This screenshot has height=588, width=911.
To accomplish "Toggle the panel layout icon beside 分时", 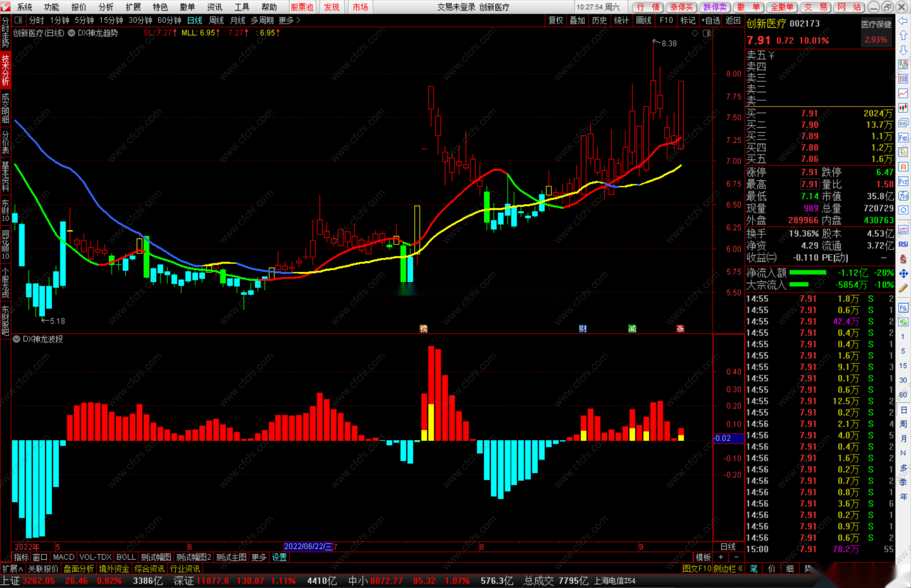I will (x=19, y=20).
